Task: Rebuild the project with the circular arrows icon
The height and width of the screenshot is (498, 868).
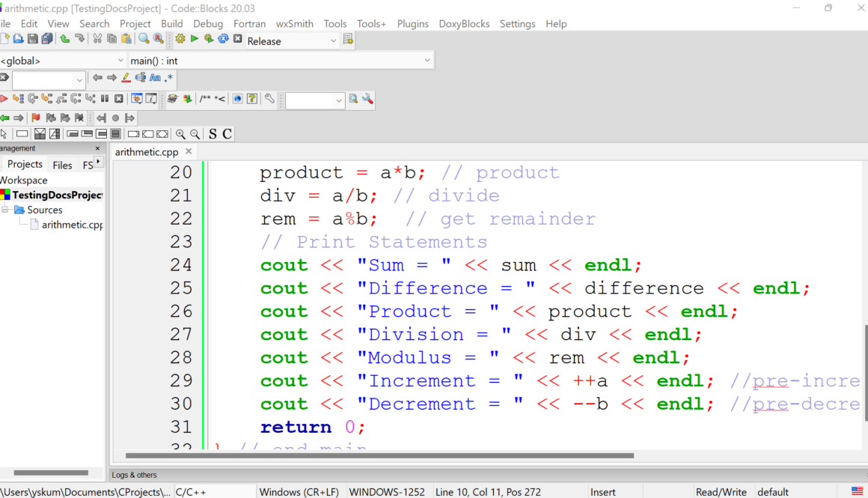Action: (x=222, y=41)
